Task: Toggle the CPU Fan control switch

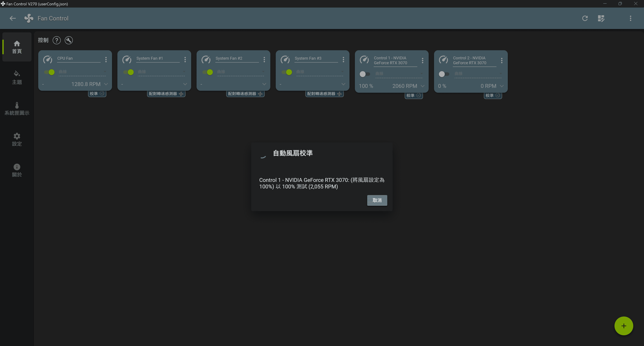Action: (49, 72)
